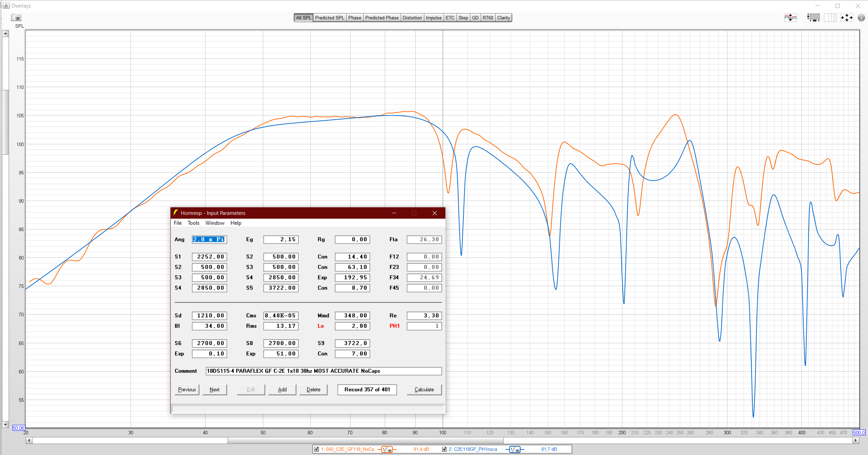The image size is (868, 455).
Task: Click the Le field with 2,80
Action: tap(352, 326)
